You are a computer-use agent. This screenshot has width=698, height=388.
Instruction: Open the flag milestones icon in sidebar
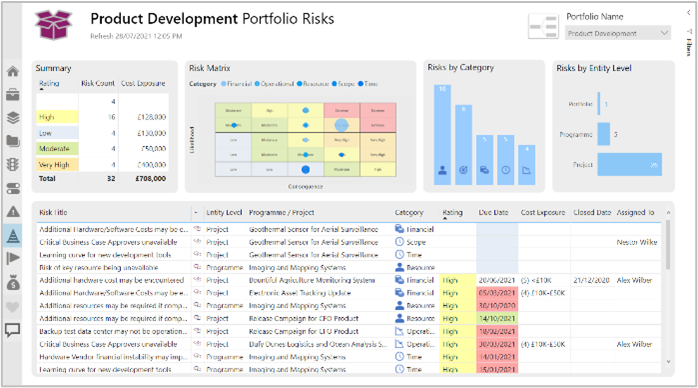13,259
